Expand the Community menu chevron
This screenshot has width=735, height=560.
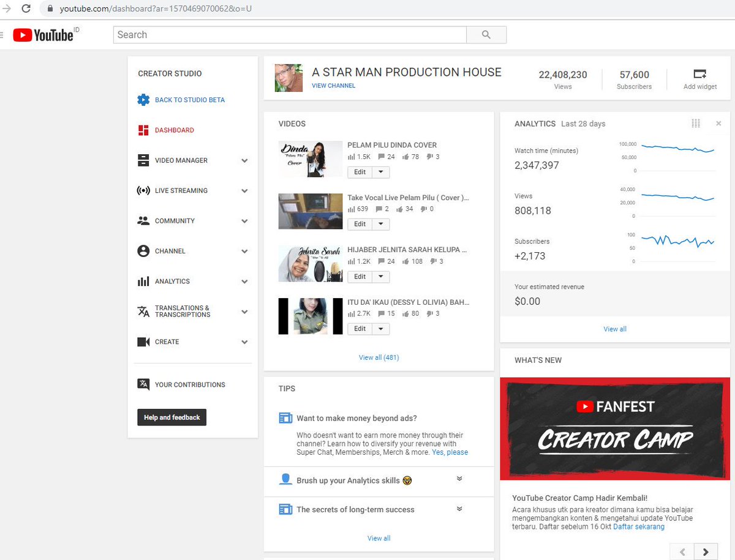pos(244,221)
